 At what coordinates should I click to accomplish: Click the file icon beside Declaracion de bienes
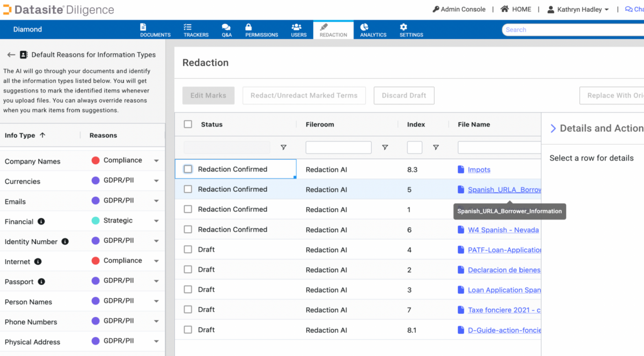tap(461, 270)
